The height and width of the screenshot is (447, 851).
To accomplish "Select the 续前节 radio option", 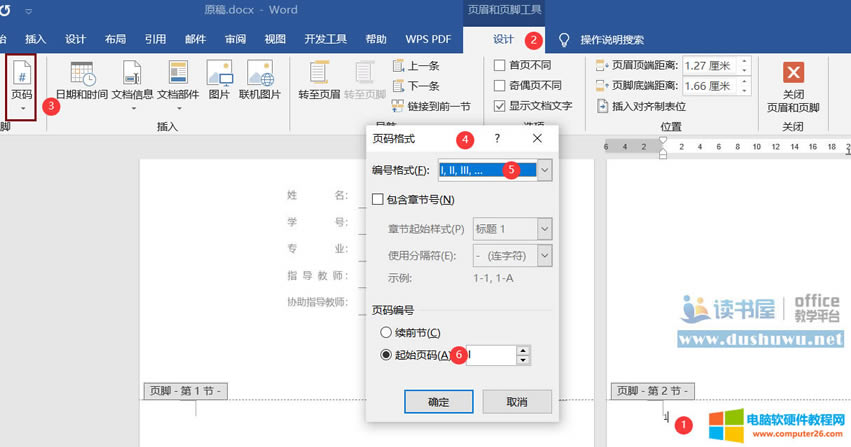I will point(385,332).
